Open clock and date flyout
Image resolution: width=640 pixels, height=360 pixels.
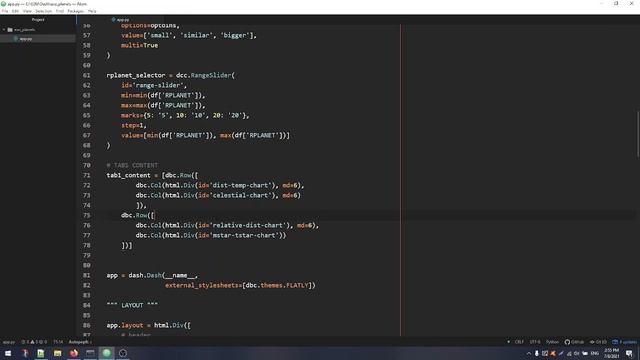click(611, 353)
